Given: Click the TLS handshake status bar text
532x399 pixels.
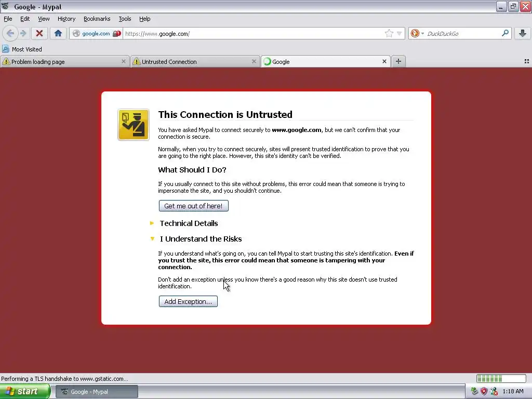Looking at the screenshot, I should pyautogui.click(x=64, y=379).
